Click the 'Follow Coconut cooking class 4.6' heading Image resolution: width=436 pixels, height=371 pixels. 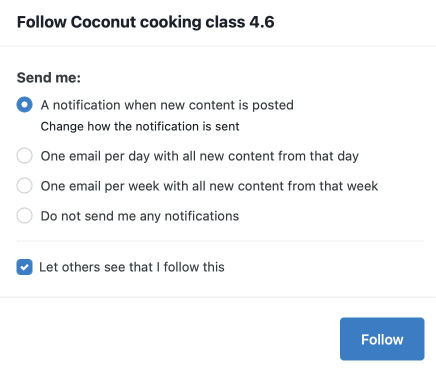(146, 22)
